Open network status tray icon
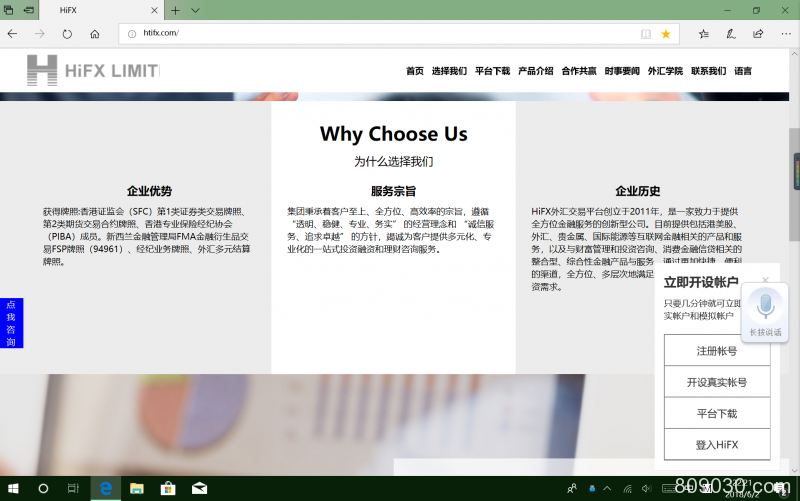Image resolution: width=800 pixels, height=501 pixels. (x=628, y=489)
